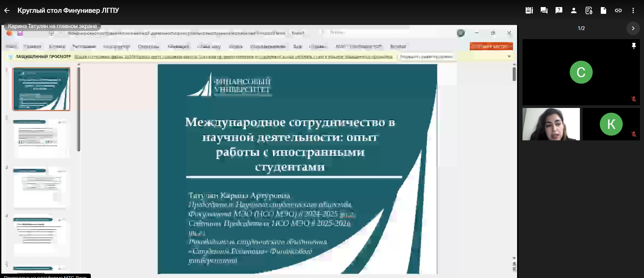Toggle the pin on participant C's tile
644x278 pixels.
click(634, 46)
